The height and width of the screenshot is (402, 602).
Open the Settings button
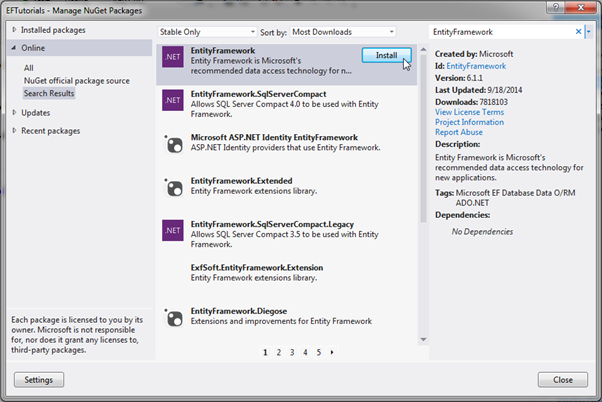coord(39,380)
